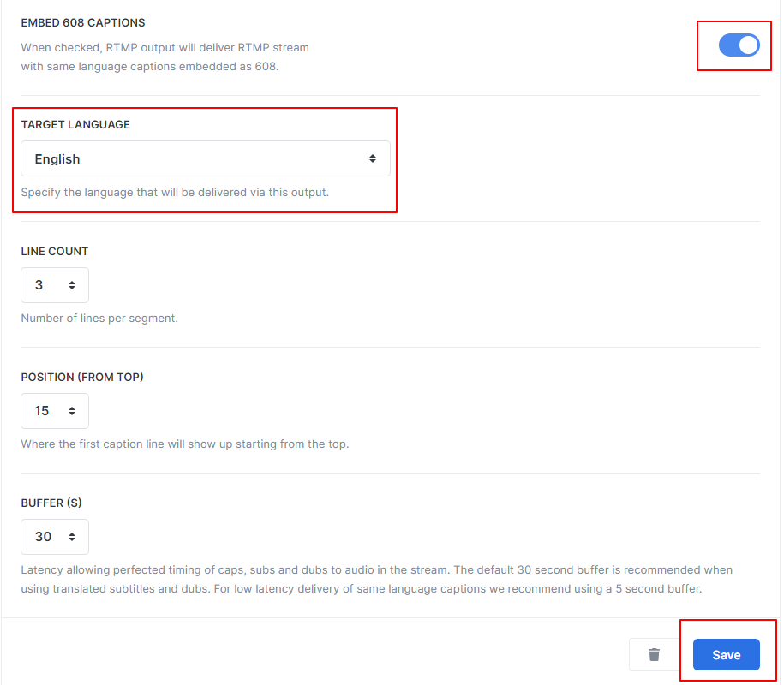Open the Line Count dropdown showing 3

click(x=55, y=285)
